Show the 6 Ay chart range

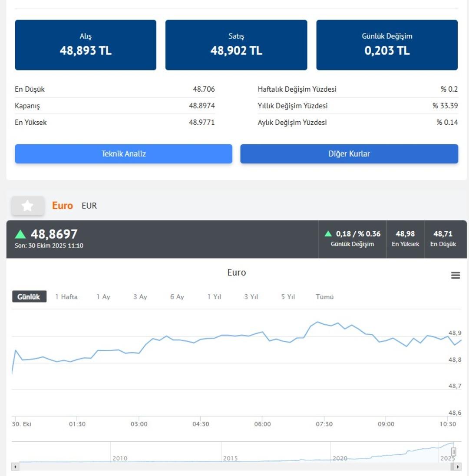tap(177, 297)
